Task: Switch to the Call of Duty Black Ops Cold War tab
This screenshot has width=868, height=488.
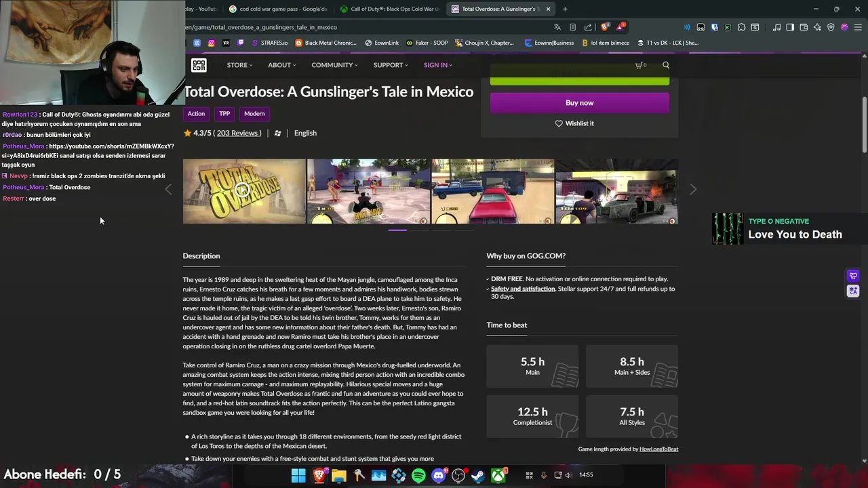Action: tap(390, 9)
